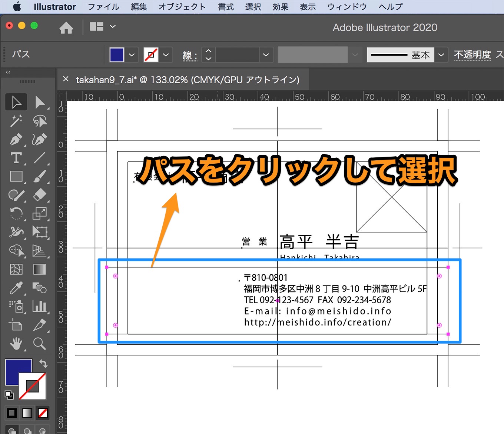Select the Scale tool
This screenshot has height=434, width=504.
(39, 214)
